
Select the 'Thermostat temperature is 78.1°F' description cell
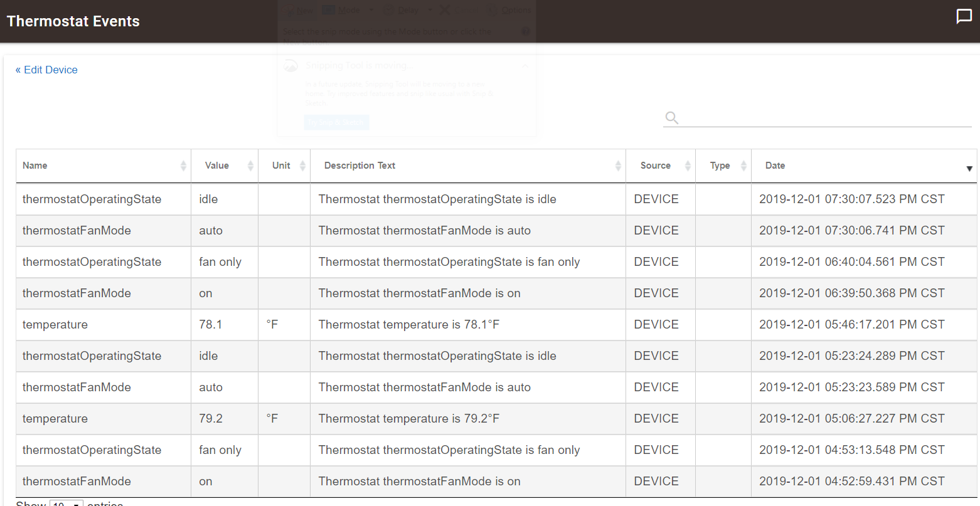point(409,325)
